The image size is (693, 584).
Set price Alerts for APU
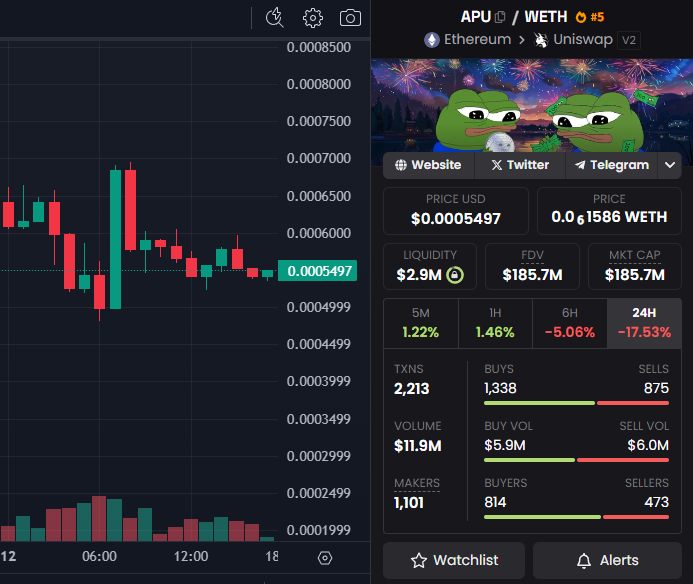607,560
